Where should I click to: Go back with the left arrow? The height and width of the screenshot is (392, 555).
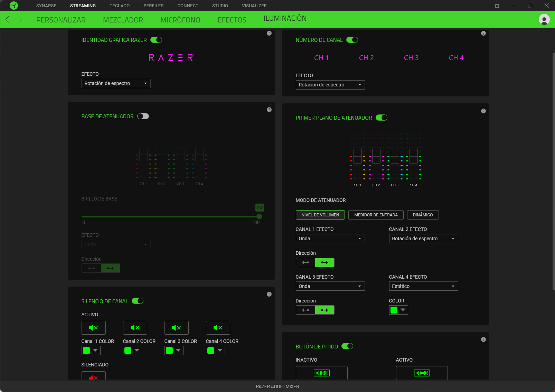pyautogui.click(x=8, y=19)
